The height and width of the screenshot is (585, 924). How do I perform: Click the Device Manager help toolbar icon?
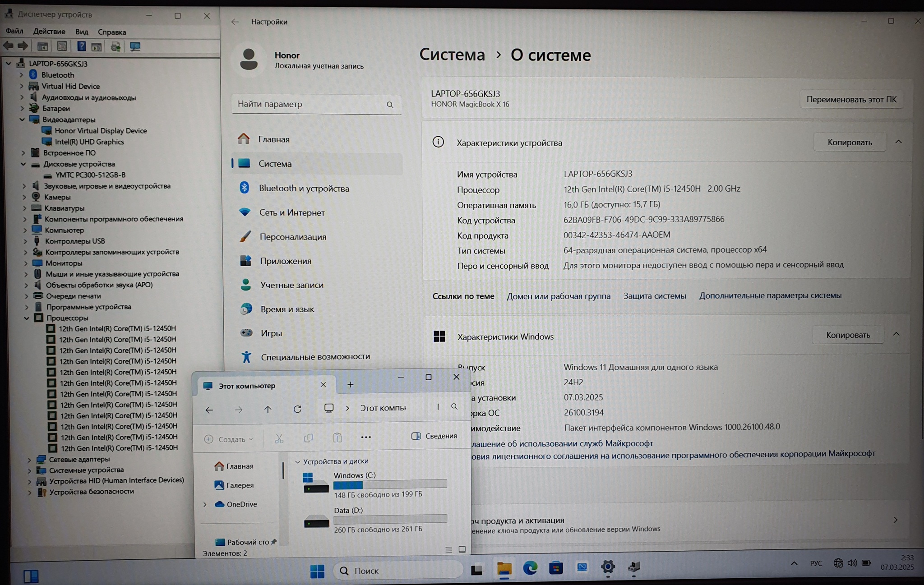coord(81,46)
